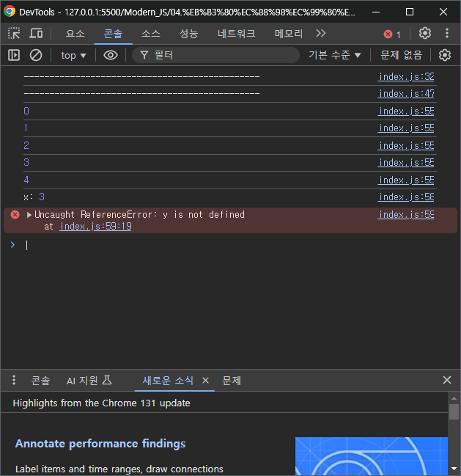Focus the 필터 filter input field
Viewport: 461px width, 476px height.
[216, 55]
